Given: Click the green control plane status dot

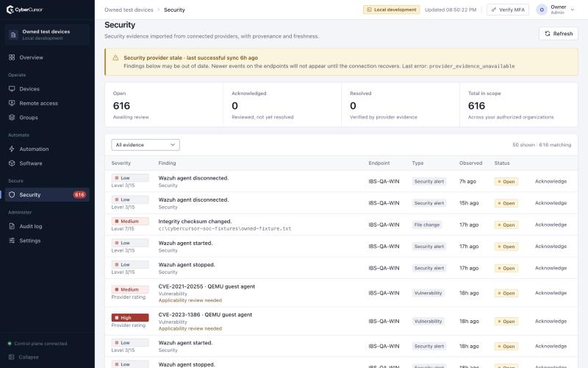Looking at the screenshot, I should pos(10,344).
